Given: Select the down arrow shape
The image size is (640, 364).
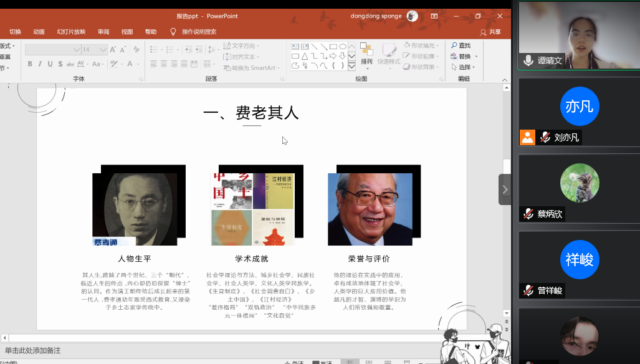Looking at the screenshot, I should [343, 56].
